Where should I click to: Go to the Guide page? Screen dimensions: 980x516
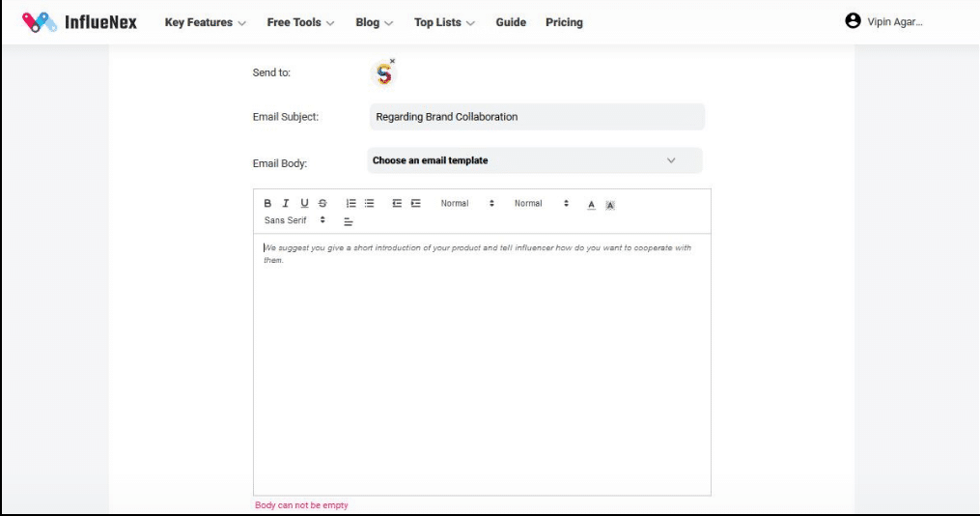(511, 22)
